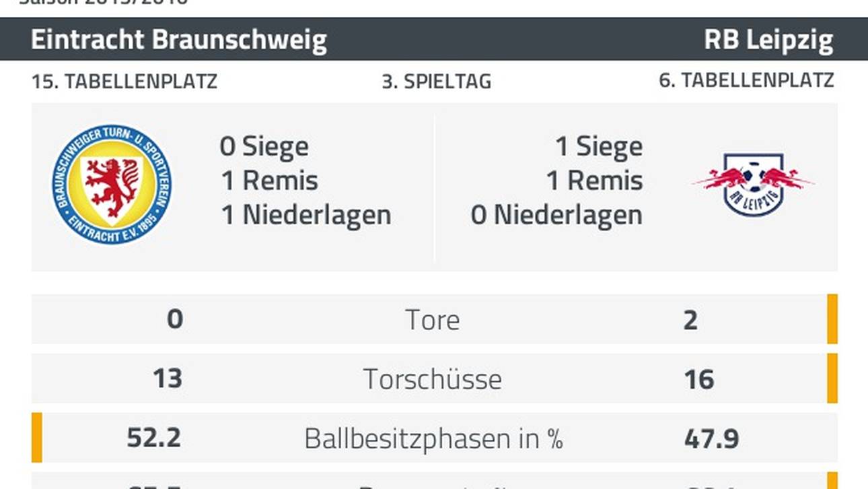Click Leipzig's goal count of 2
This screenshot has width=868, height=489.
click(690, 320)
